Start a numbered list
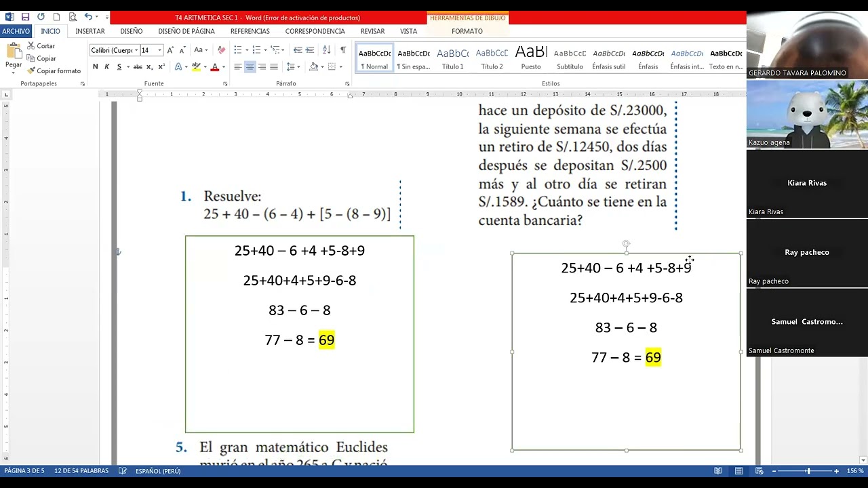 pyautogui.click(x=258, y=50)
